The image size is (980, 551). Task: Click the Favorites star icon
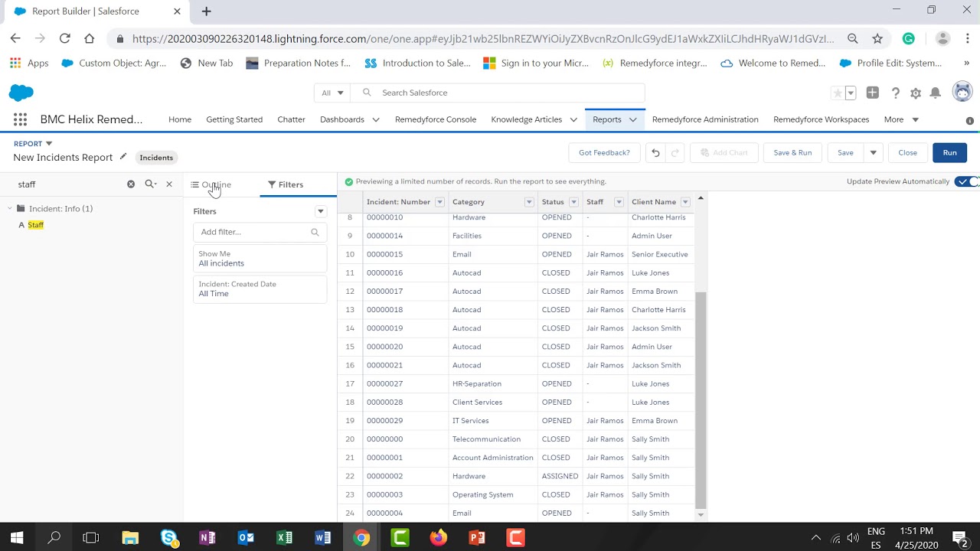click(838, 93)
